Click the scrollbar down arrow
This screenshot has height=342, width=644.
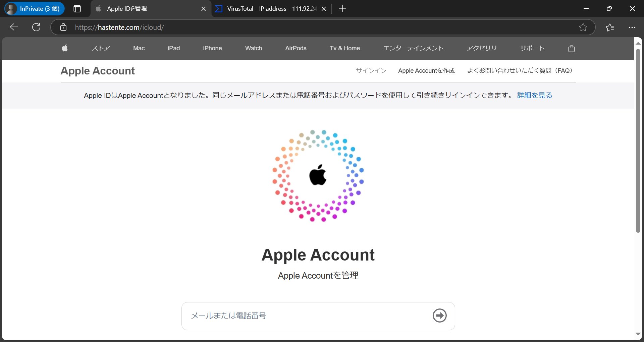(638, 334)
